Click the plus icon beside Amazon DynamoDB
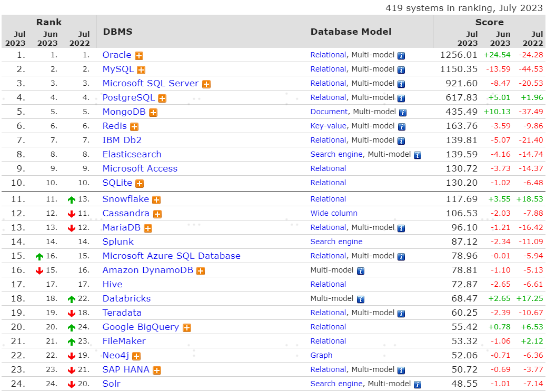The image size is (546, 392). (201, 271)
